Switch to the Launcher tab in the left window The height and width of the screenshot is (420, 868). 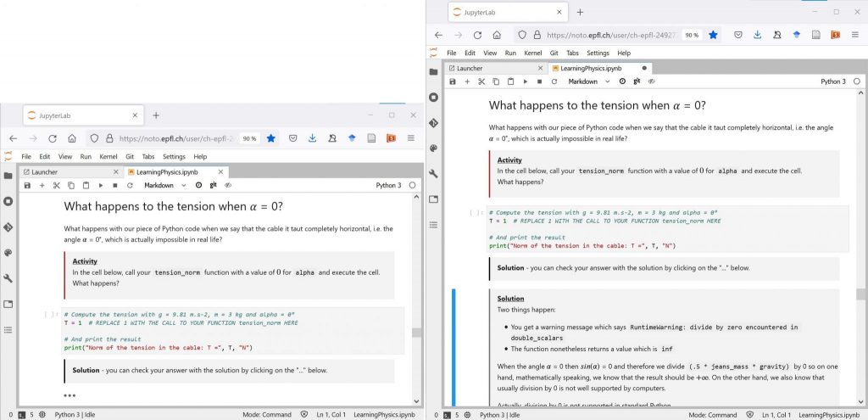coord(45,171)
